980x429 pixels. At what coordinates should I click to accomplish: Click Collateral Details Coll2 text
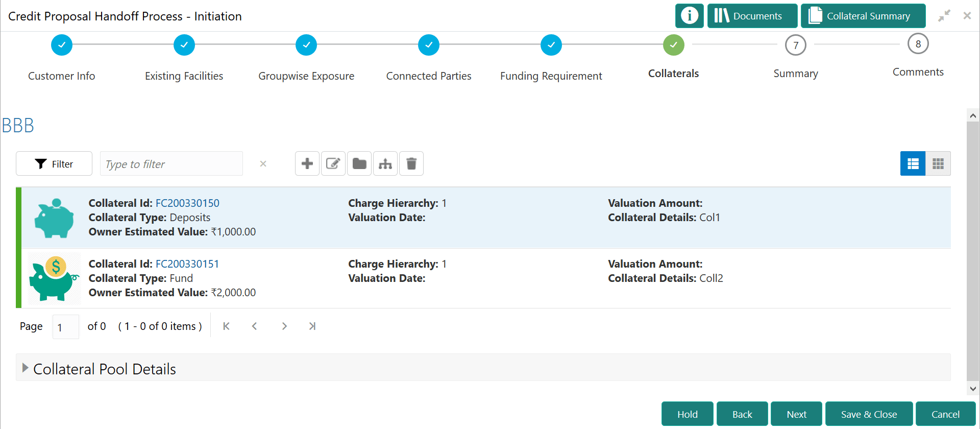point(666,278)
